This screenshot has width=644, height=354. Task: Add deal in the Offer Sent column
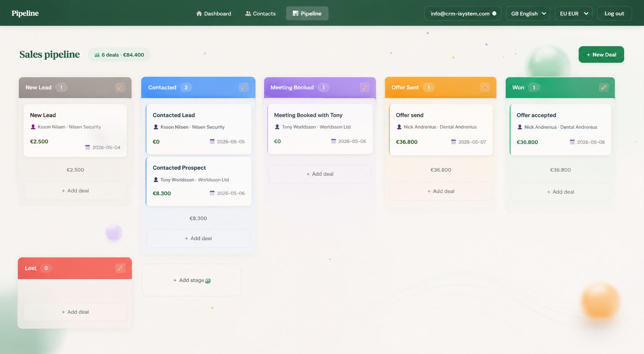pos(441,191)
